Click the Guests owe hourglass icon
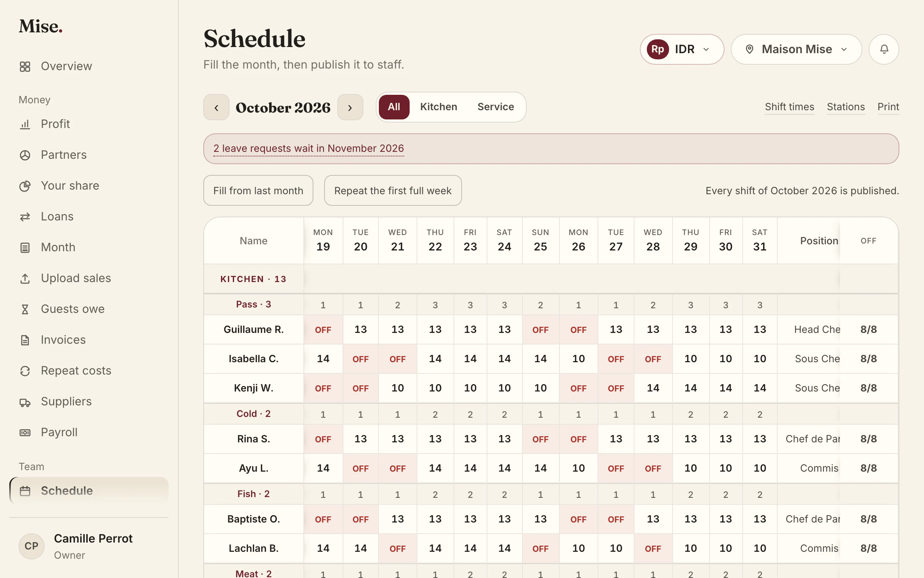The height and width of the screenshot is (578, 924). tap(25, 309)
